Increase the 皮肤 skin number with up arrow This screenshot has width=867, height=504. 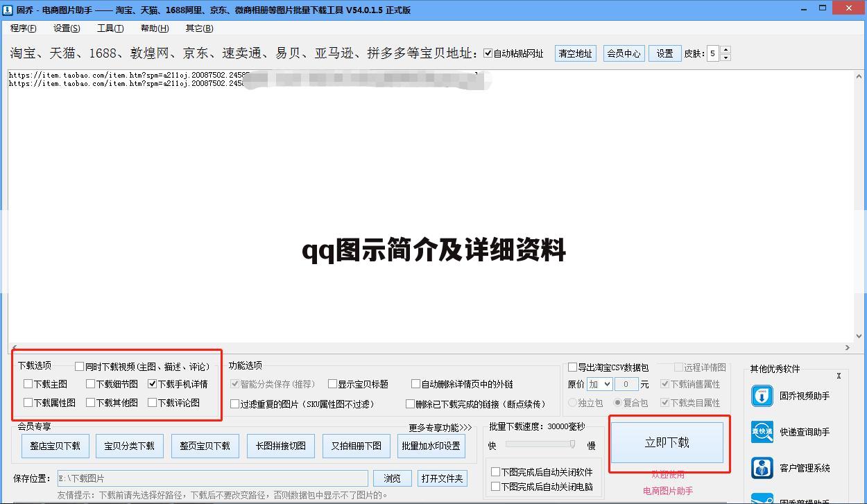coord(726,50)
